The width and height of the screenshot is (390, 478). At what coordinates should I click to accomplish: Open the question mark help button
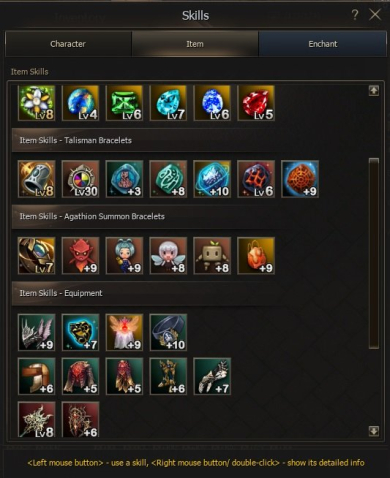click(355, 15)
